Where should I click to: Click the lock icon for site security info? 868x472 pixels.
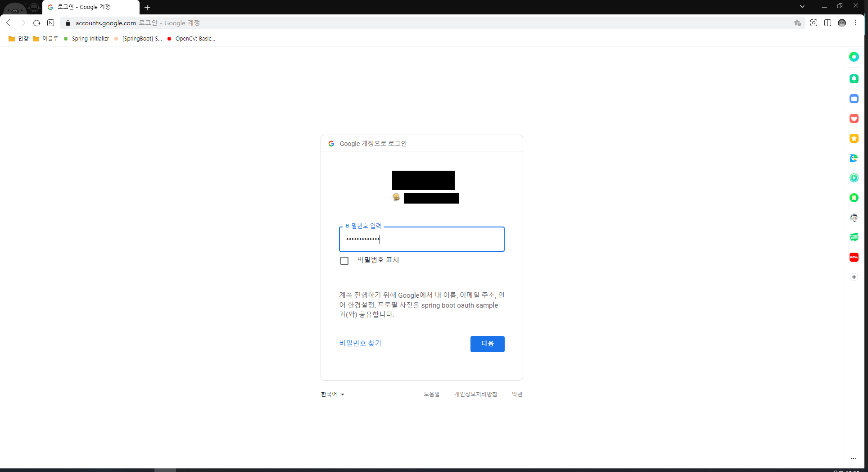68,23
